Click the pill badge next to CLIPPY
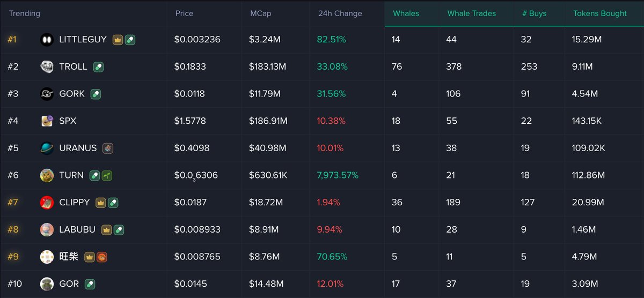The height and width of the screenshot is (298, 644). point(113,203)
